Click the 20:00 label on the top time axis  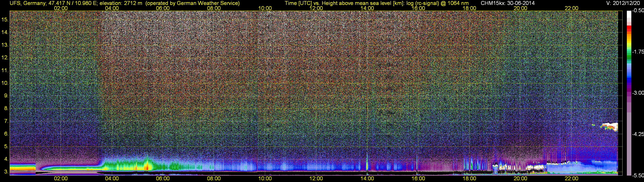pyautogui.click(x=521, y=8)
